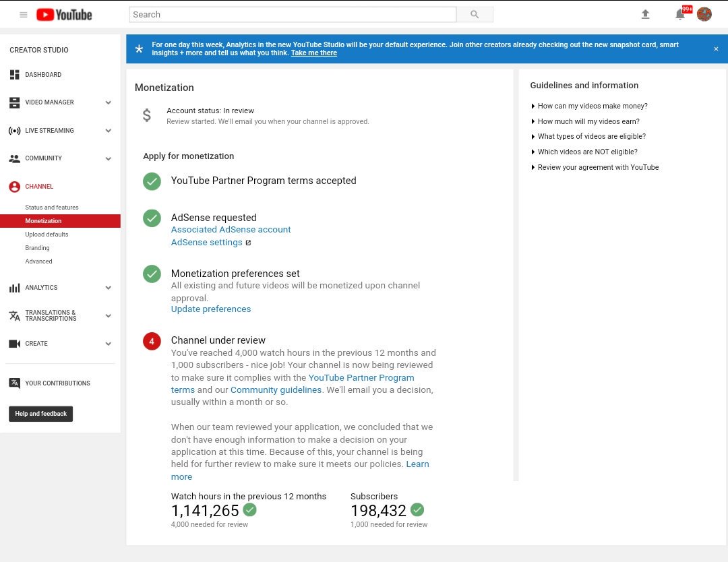The height and width of the screenshot is (562, 728).
Task: Open the notifications bell
Action: coord(679,14)
